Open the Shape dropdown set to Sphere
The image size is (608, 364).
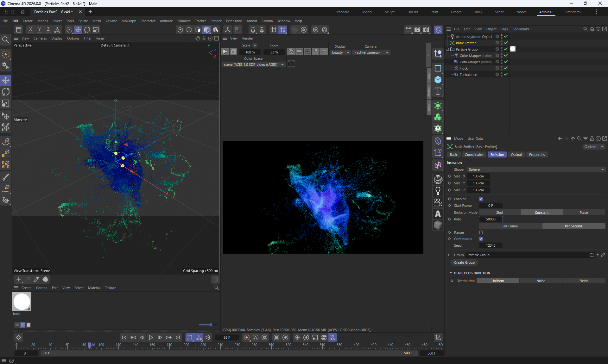536,170
